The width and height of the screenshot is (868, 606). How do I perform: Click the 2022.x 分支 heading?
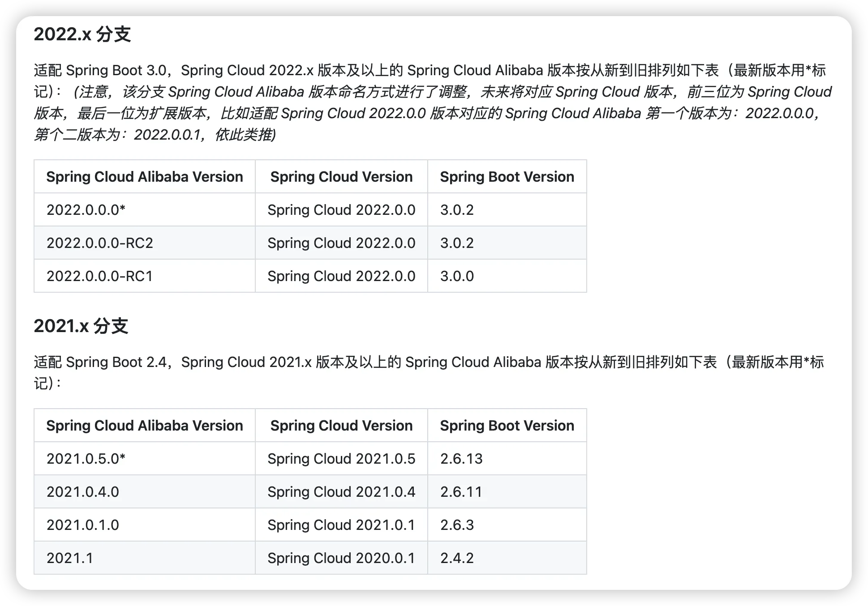tap(82, 34)
